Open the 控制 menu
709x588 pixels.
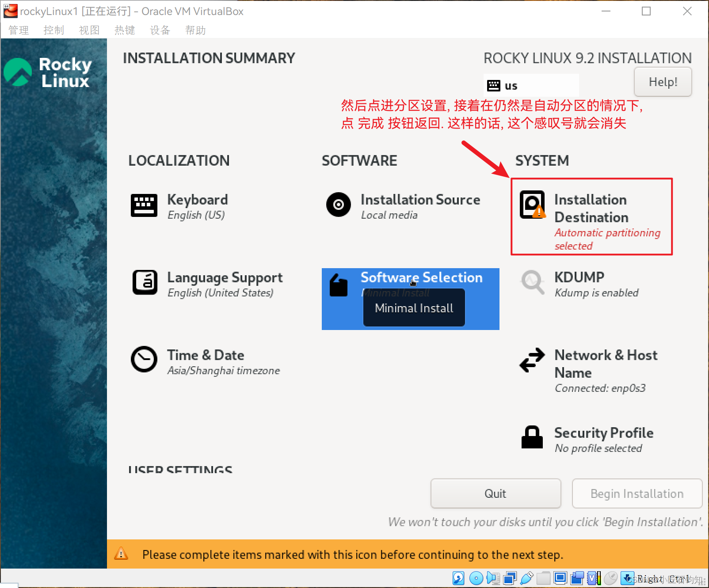54,30
